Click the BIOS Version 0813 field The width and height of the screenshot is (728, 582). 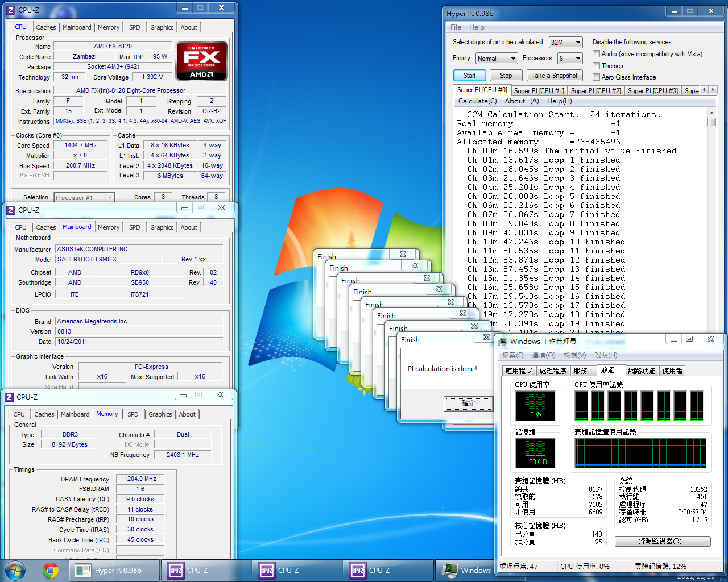click(x=139, y=331)
